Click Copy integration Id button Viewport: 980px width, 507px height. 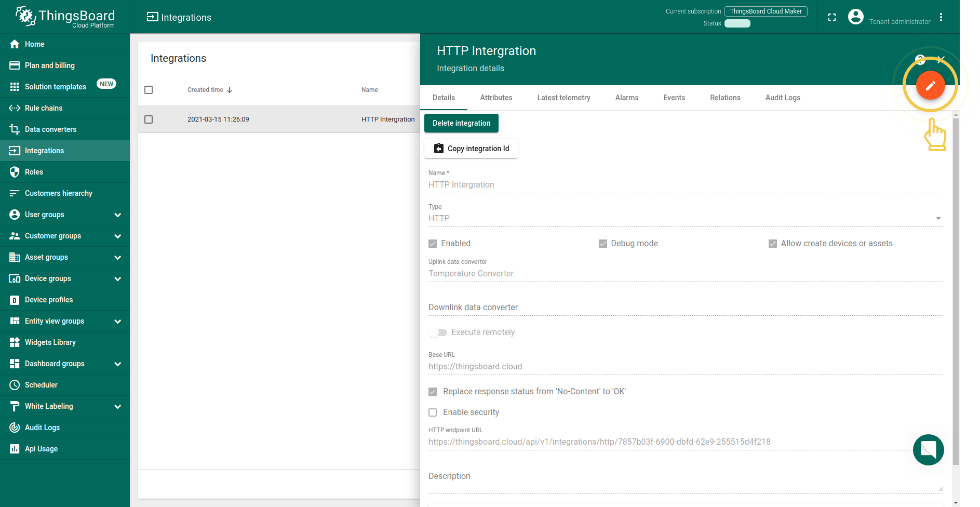(471, 149)
